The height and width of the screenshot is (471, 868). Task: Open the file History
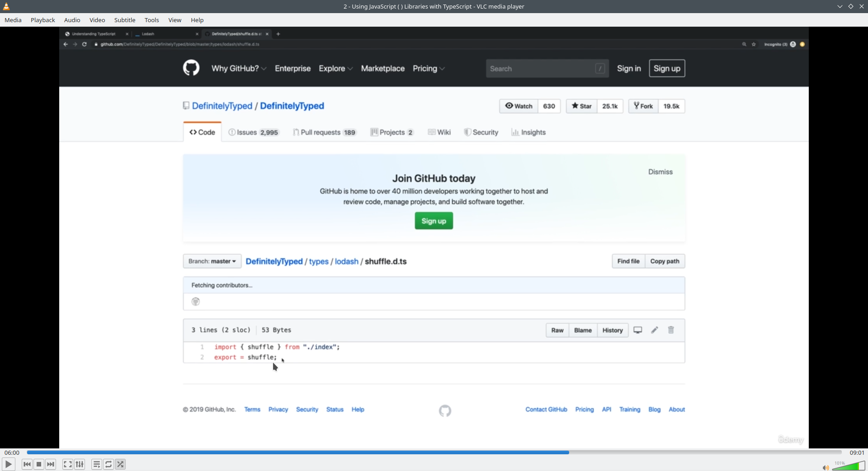click(613, 330)
